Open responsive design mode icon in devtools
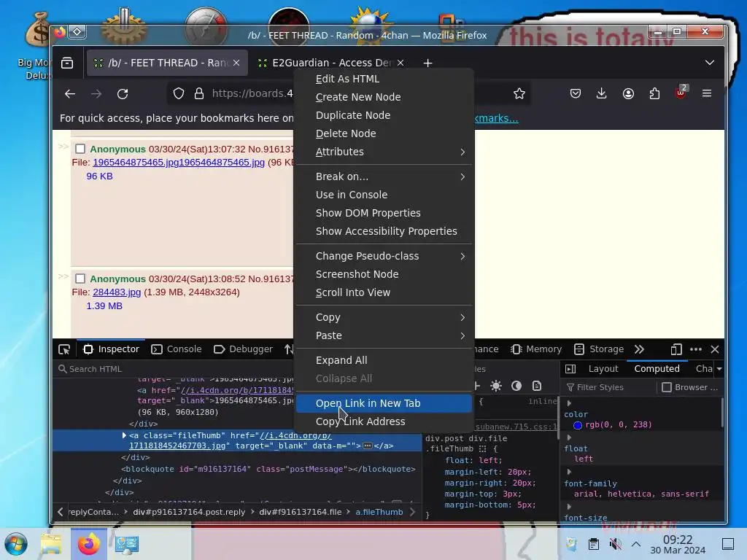 point(676,349)
